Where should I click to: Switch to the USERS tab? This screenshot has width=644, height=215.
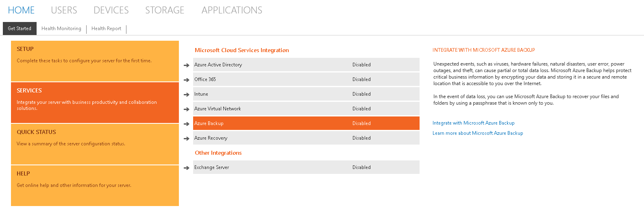[64, 10]
